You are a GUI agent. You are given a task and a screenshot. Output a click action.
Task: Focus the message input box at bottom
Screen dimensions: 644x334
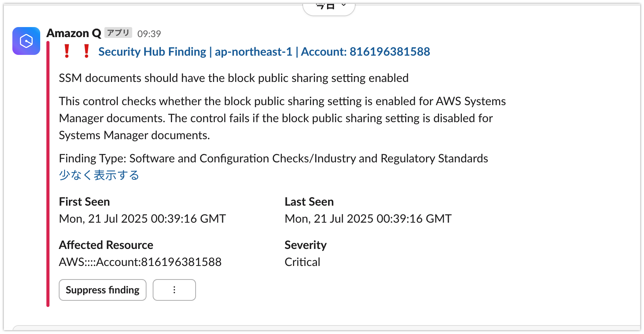tap(326, 329)
